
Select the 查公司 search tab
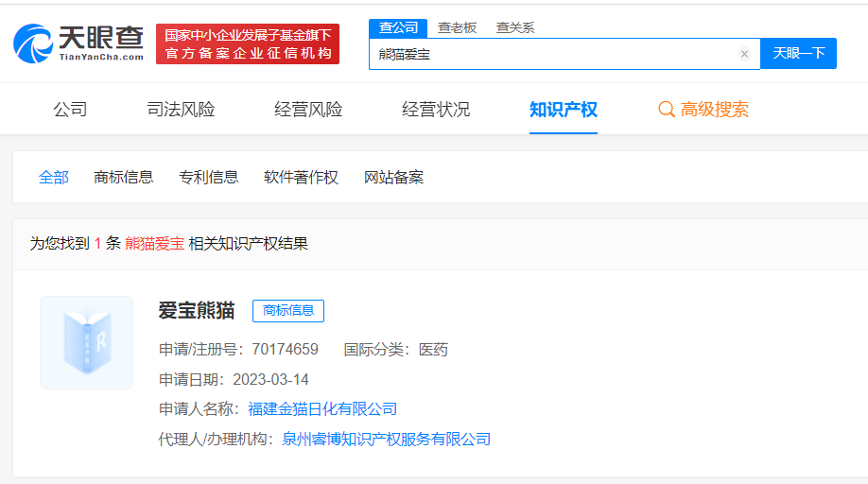pyautogui.click(x=398, y=27)
